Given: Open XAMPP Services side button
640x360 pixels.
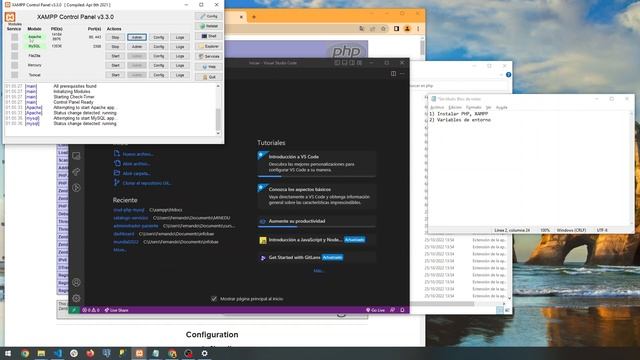Looking at the screenshot, I should [209, 56].
